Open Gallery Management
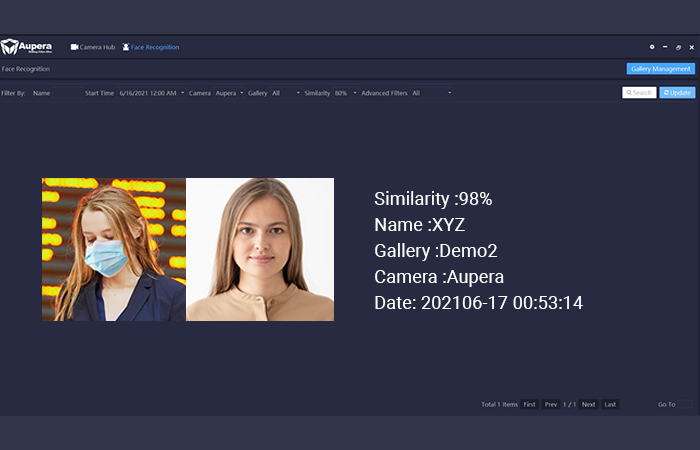 (660, 69)
